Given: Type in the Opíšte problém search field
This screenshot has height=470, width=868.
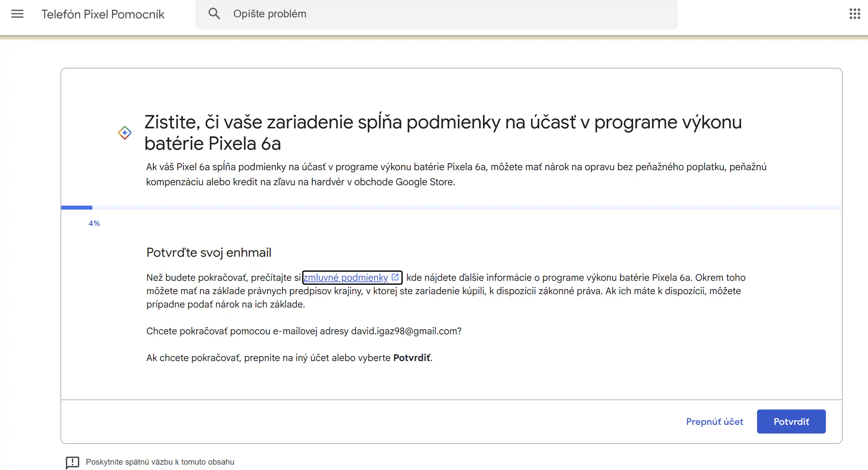Looking at the screenshot, I should pos(438,14).
